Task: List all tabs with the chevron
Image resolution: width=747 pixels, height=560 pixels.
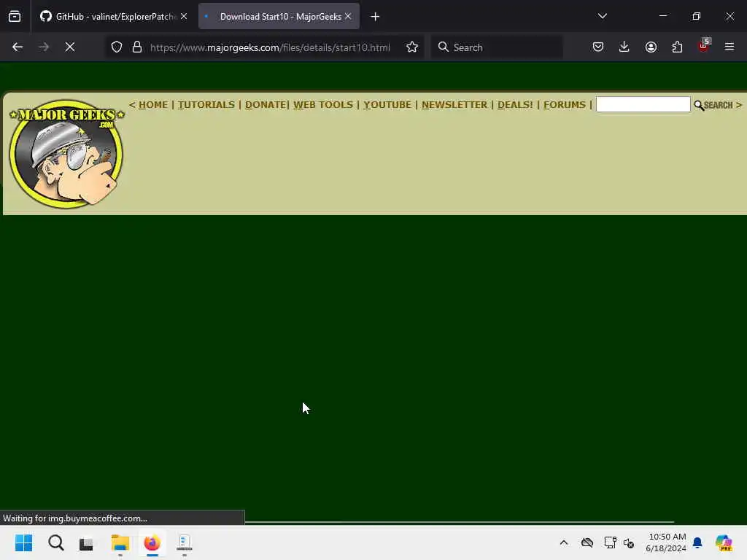Action: 602,16
